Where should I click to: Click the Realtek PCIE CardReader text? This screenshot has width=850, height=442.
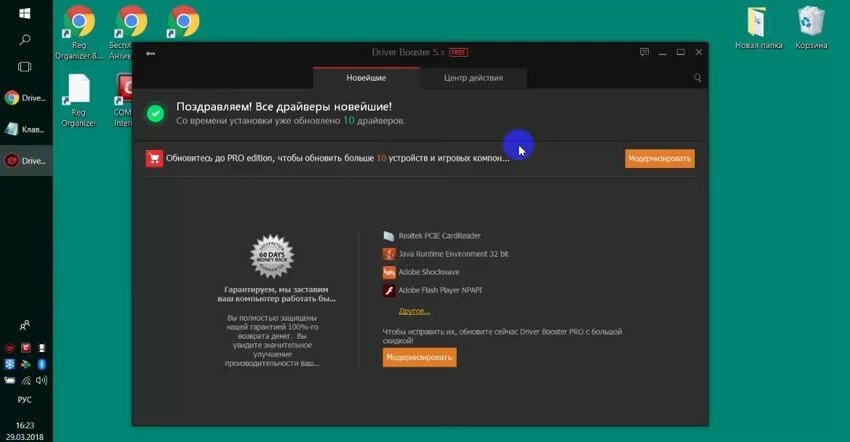(x=440, y=236)
